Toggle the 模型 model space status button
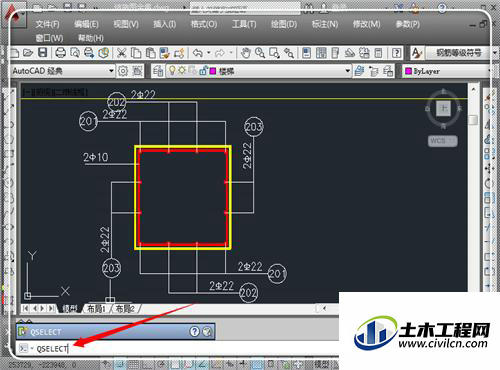 point(322,364)
